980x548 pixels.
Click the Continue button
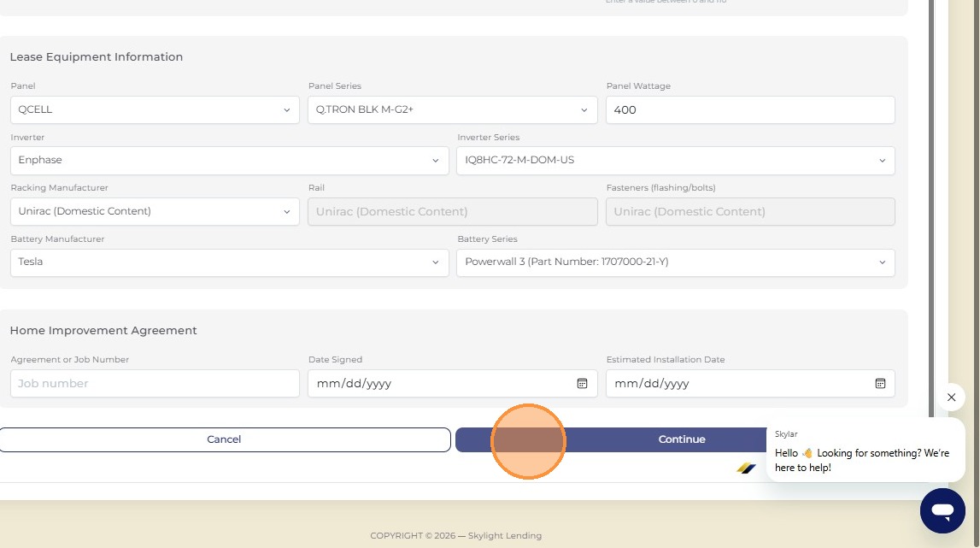point(681,439)
